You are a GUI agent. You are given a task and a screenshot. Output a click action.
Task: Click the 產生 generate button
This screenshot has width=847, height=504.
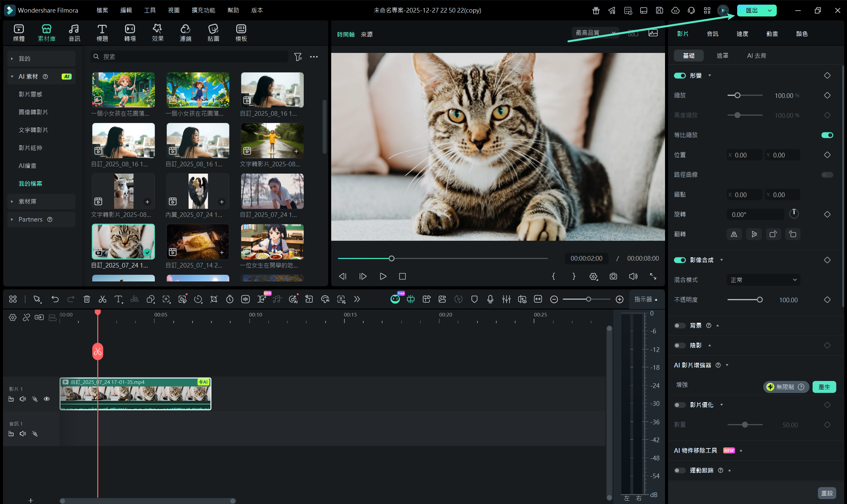[824, 387]
